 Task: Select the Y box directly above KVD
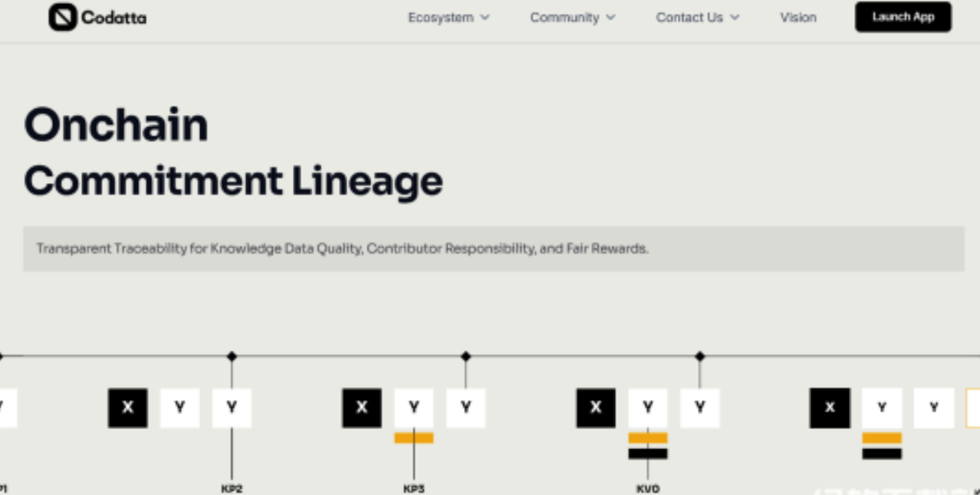click(x=648, y=408)
